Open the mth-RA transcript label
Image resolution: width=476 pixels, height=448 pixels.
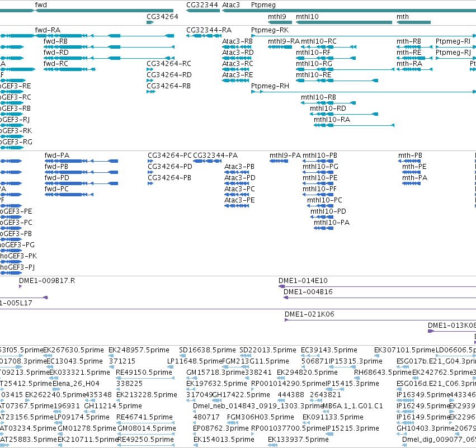tap(409, 64)
